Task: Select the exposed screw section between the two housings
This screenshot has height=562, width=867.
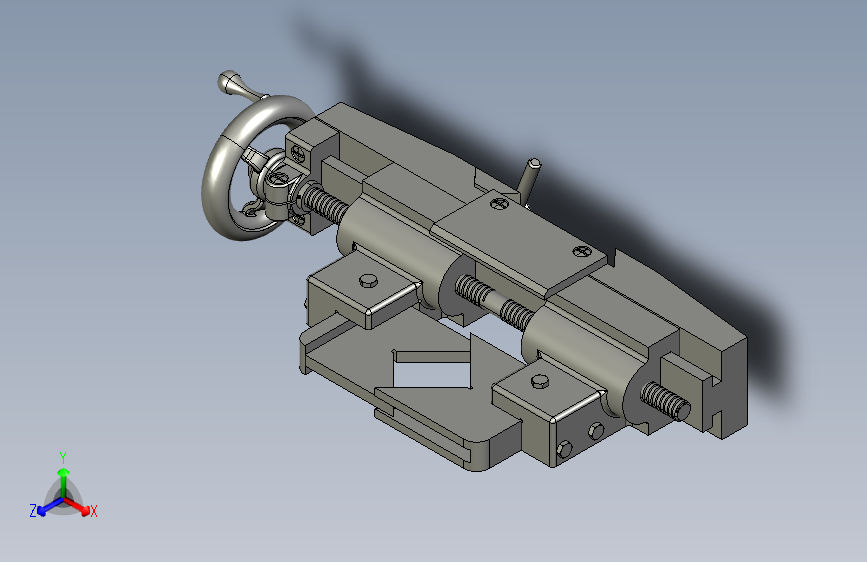Action: pos(494,303)
